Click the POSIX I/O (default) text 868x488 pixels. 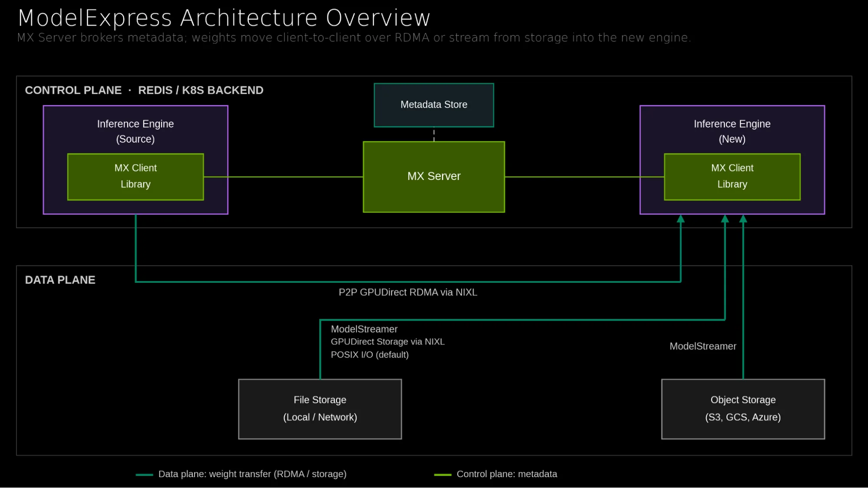coord(370,355)
